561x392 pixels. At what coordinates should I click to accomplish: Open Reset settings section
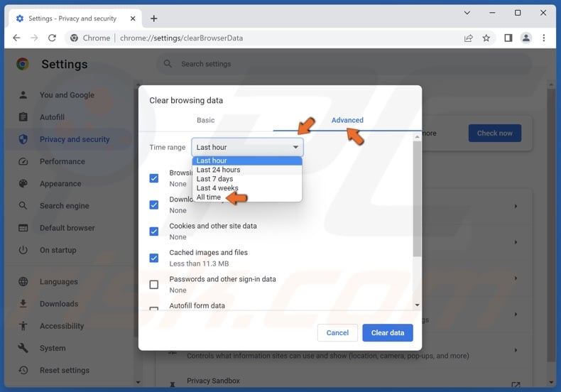[x=65, y=370]
